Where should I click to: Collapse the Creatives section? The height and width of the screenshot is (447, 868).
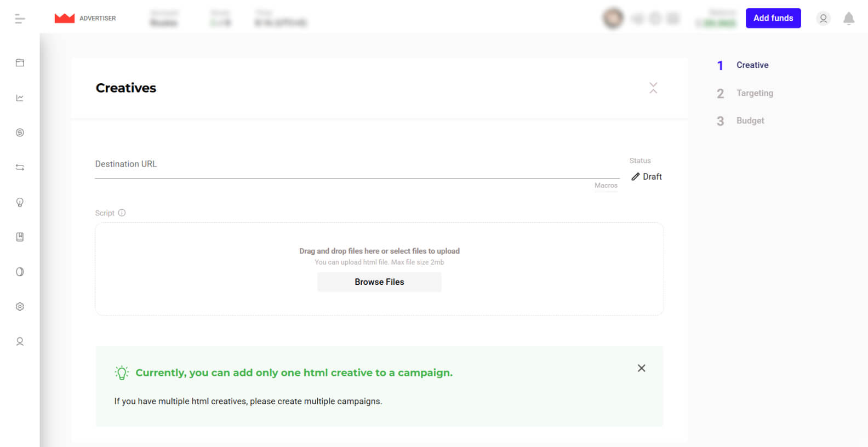(653, 88)
